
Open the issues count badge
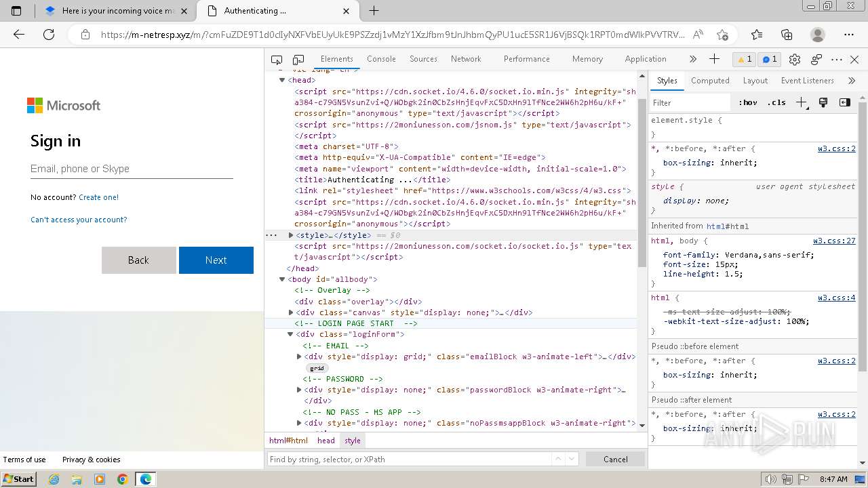point(770,60)
